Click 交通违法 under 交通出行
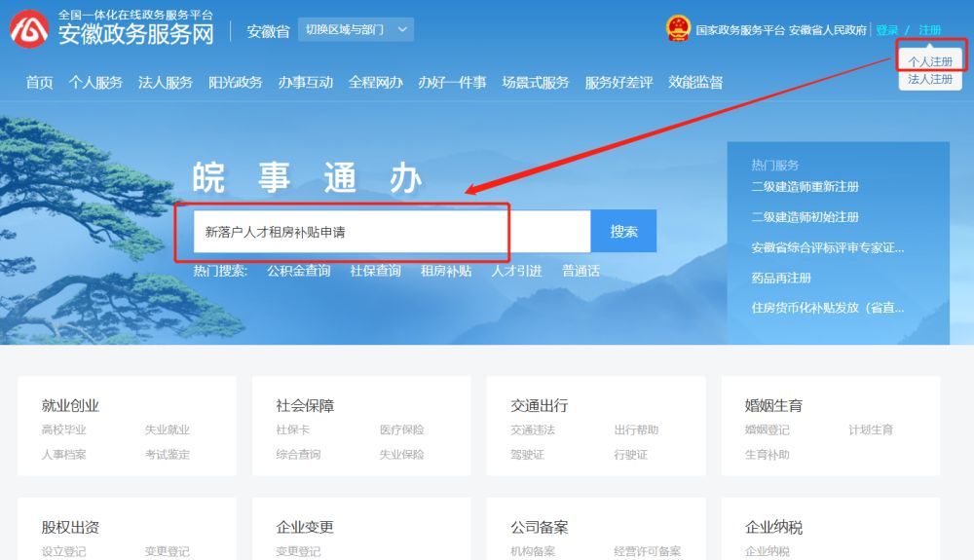 click(x=533, y=429)
